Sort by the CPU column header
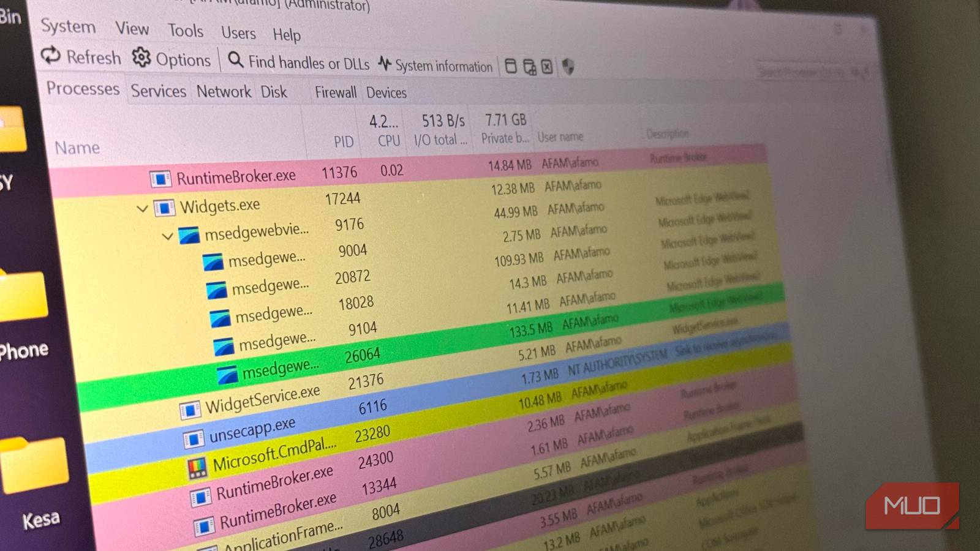The image size is (980, 551). (389, 141)
